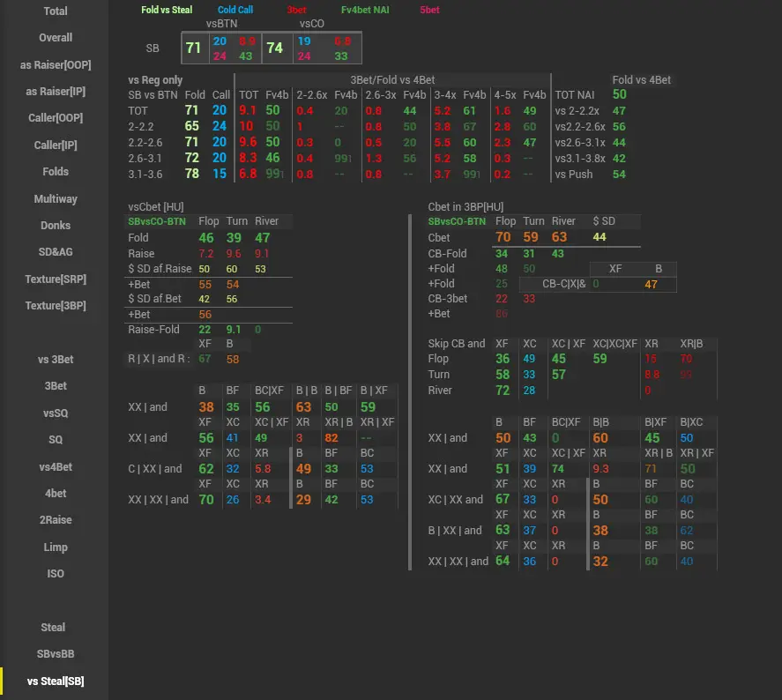
Task: Open the vs4Bet tab
Action: pos(55,466)
